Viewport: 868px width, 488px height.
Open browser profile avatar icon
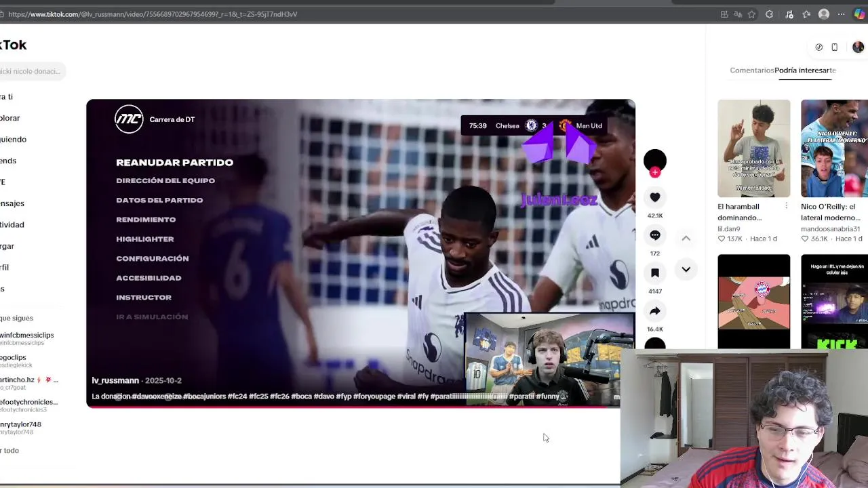click(824, 14)
